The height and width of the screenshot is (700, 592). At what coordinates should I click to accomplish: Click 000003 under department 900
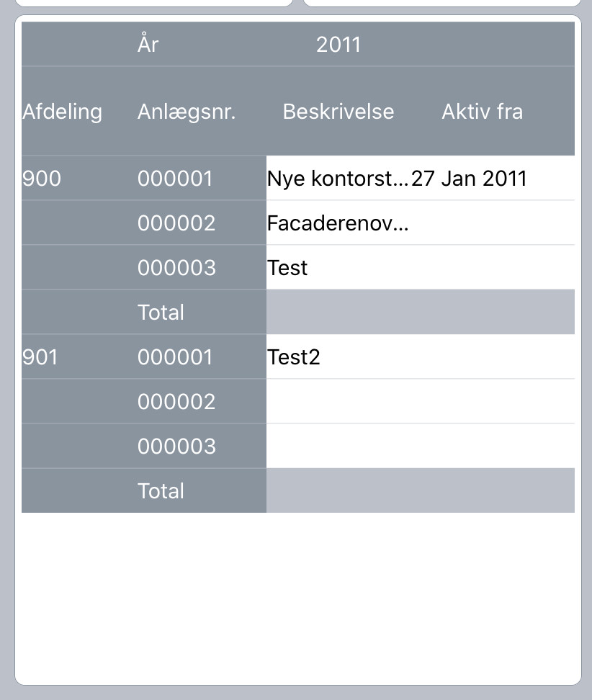click(176, 268)
